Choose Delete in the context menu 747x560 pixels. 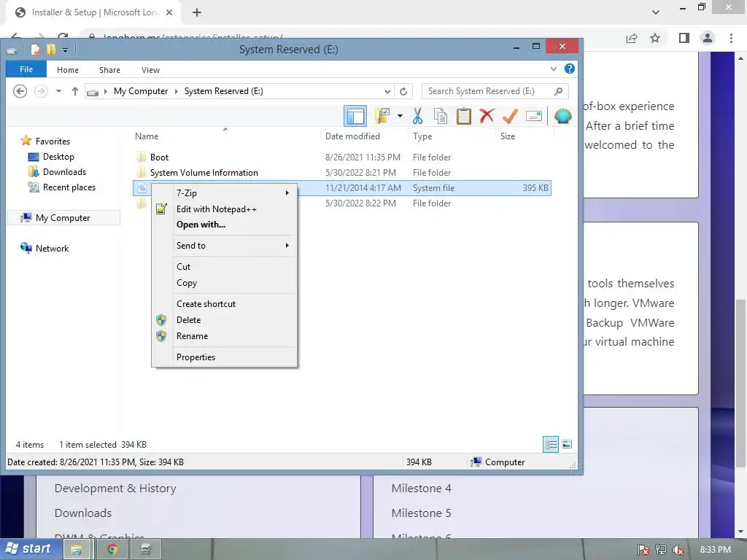point(225,320)
